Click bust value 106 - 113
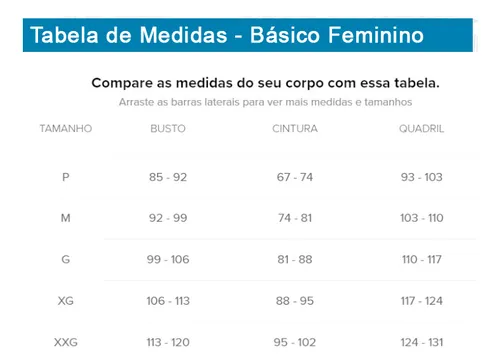The image size is (500, 363). (168, 301)
